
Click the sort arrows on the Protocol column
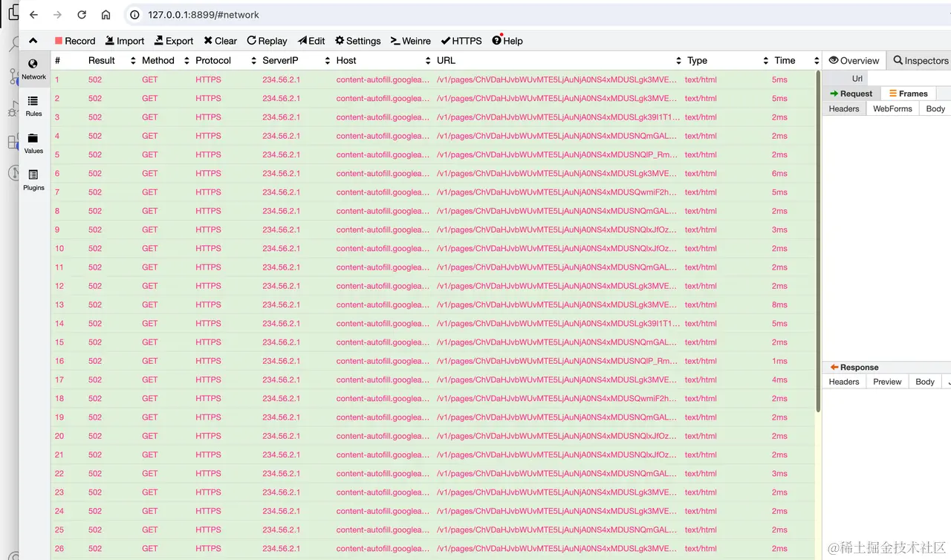pos(253,61)
